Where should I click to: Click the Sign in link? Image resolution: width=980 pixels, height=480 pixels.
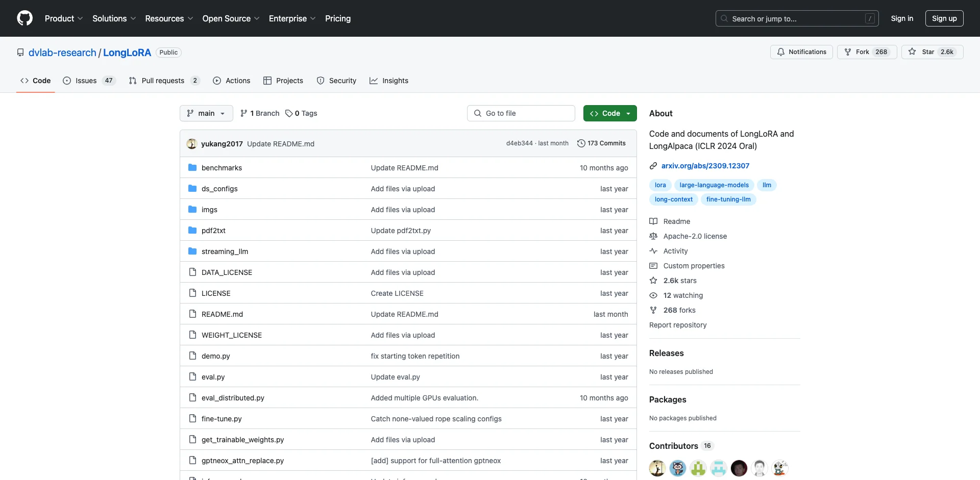pos(902,18)
